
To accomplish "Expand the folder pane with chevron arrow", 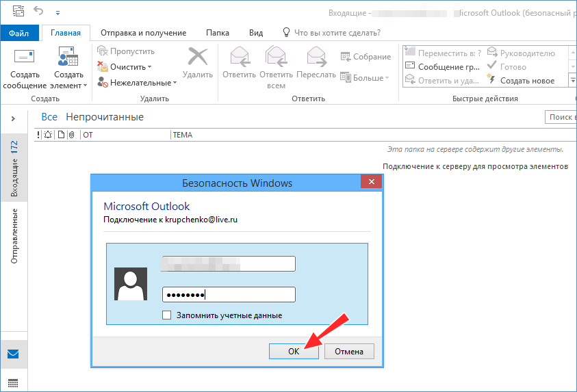I will click(13, 118).
